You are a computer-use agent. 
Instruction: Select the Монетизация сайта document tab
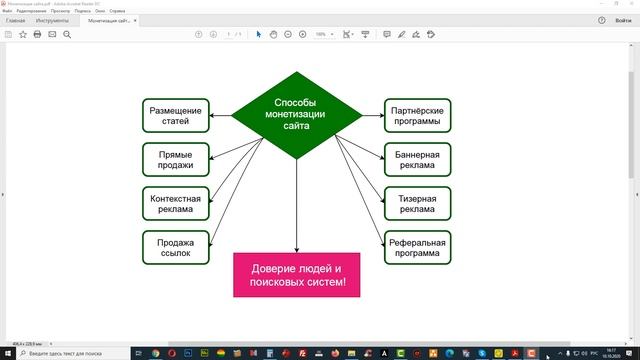tap(109, 20)
